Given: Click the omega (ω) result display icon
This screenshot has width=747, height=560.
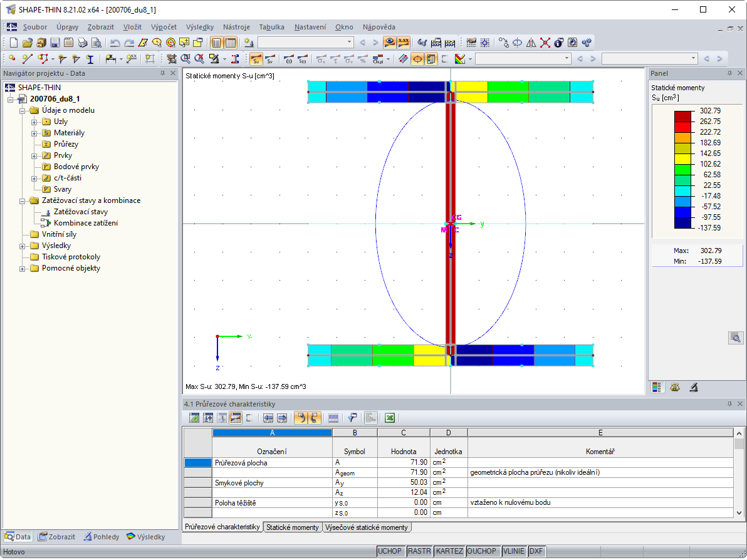Looking at the screenshot, I should click(x=287, y=59).
